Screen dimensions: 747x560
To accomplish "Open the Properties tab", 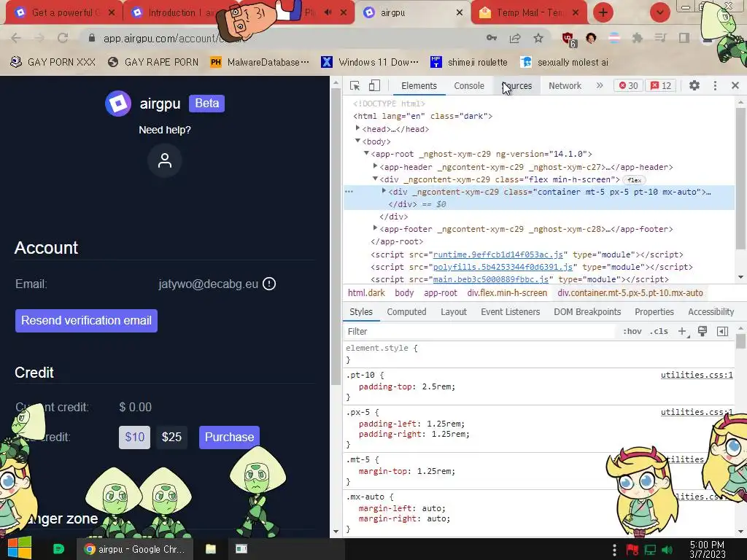I will click(x=654, y=312).
